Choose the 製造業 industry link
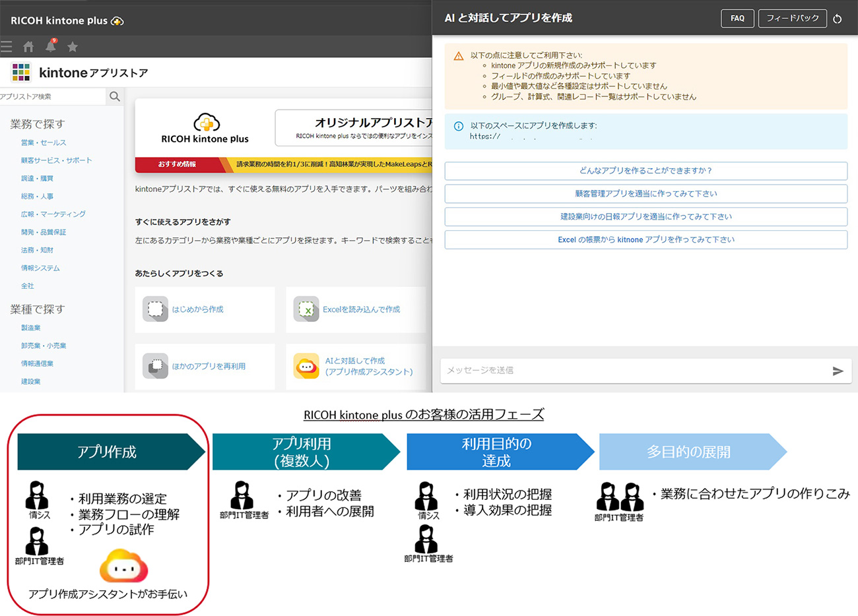Screen dimensions: 858x616 point(30,328)
